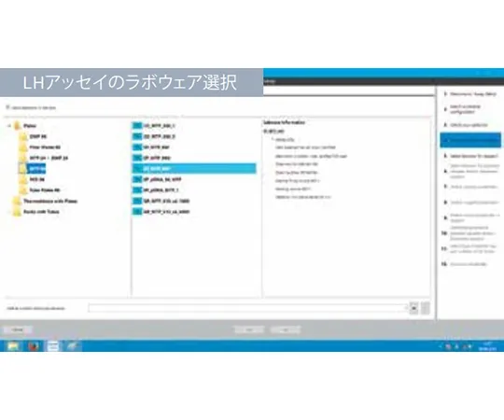Image resolution: width=504 pixels, height=420 pixels.
Task: Click folder icon beside Tube Plates 96
Action: (23, 190)
